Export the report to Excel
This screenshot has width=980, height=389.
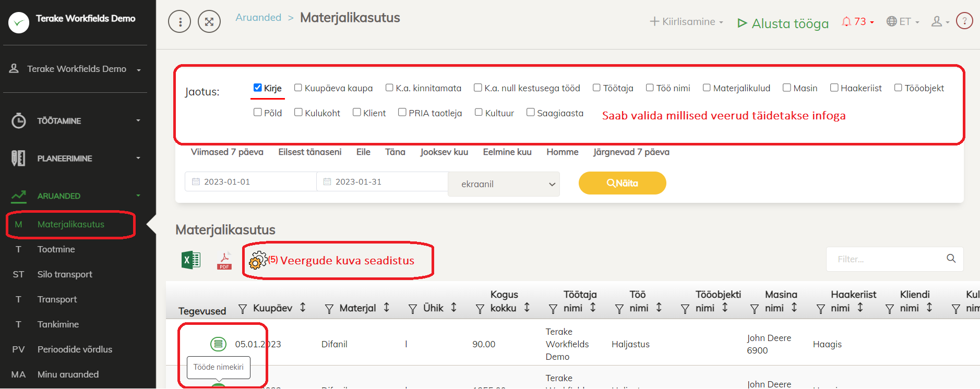coord(190,260)
